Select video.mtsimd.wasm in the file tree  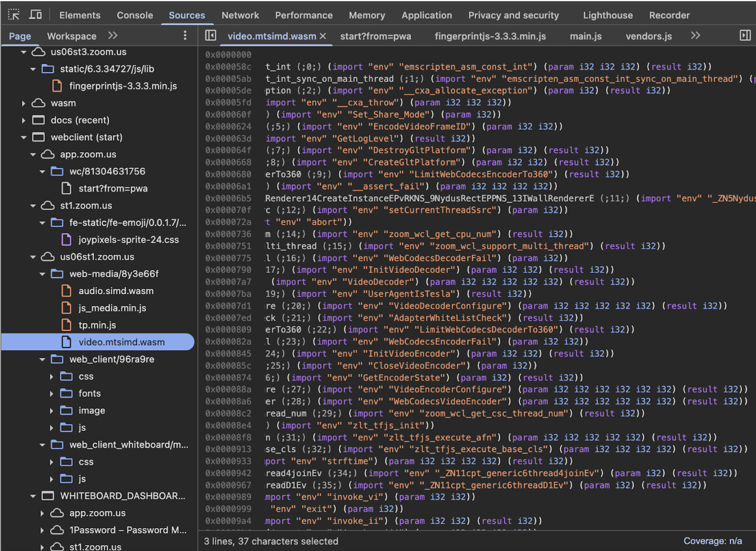(98, 342)
